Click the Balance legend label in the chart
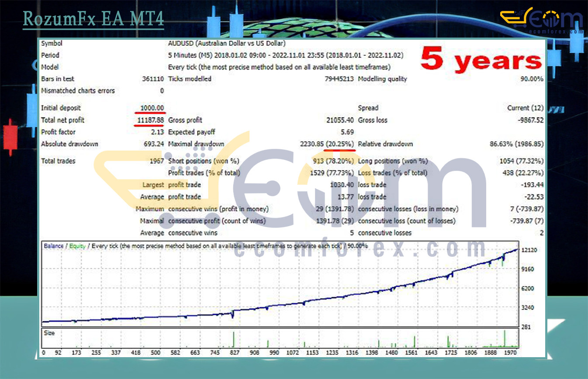The width and height of the screenshot is (588, 379). tap(53, 246)
